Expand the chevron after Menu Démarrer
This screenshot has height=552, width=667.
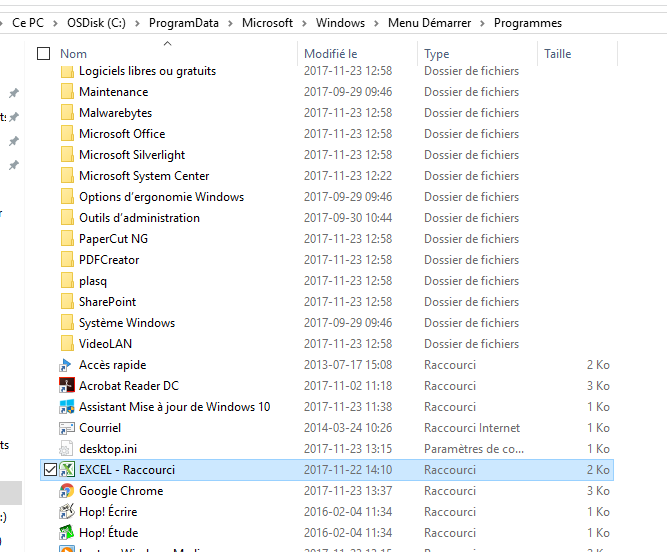[x=482, y=23]
